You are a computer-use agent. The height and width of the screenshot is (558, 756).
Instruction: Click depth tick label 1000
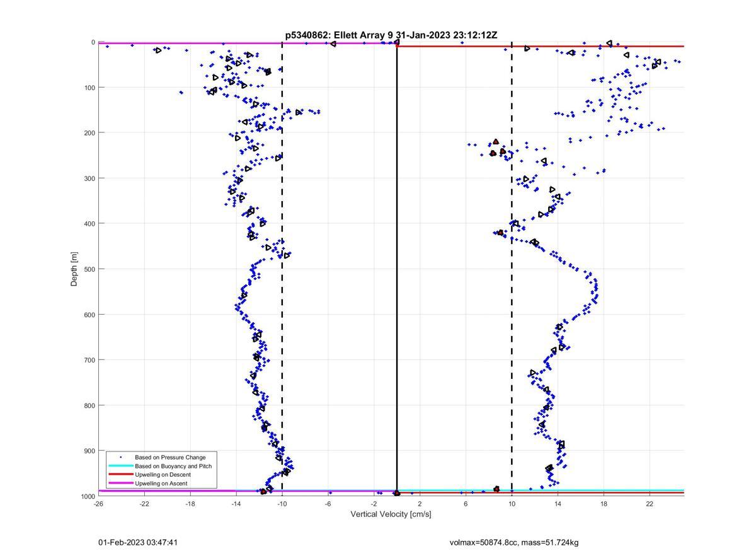tap(87, 496)
